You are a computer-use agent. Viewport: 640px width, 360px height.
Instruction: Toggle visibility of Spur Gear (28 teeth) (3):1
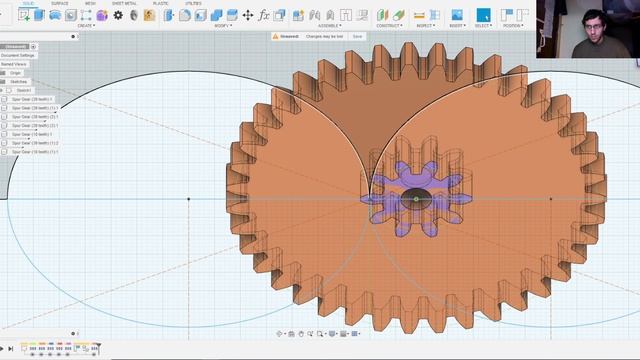[4, 126]
